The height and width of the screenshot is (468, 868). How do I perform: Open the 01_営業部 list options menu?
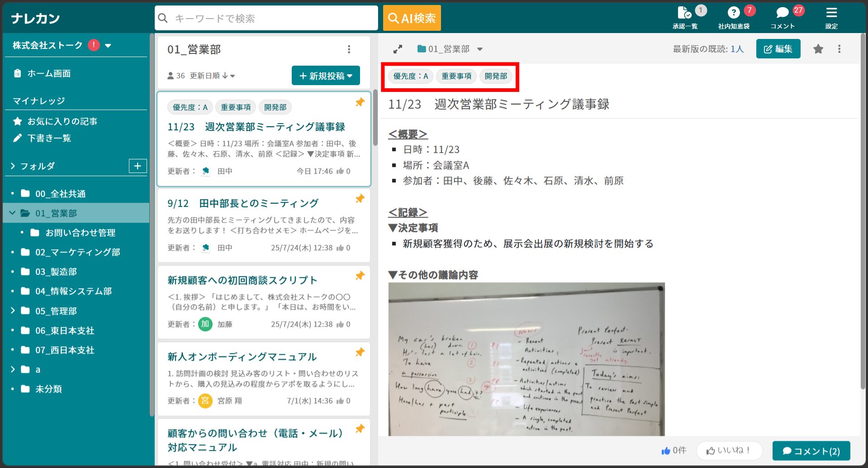coord(349,49)
